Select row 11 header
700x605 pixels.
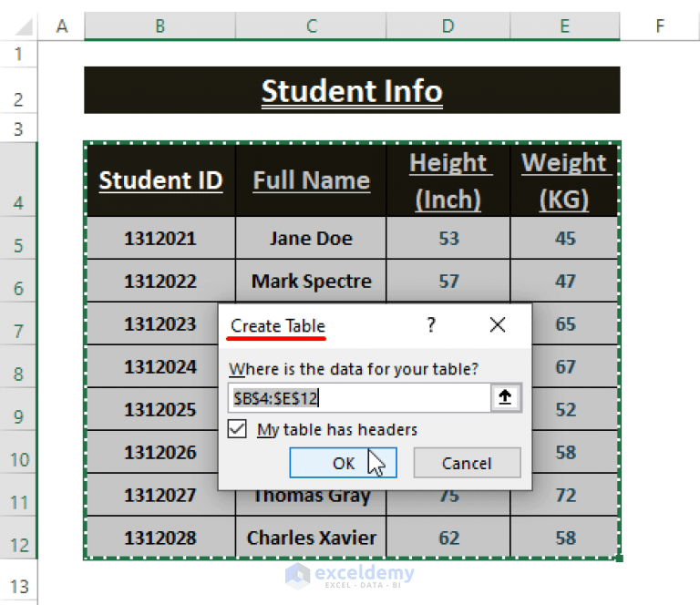[x=18, y=496]
